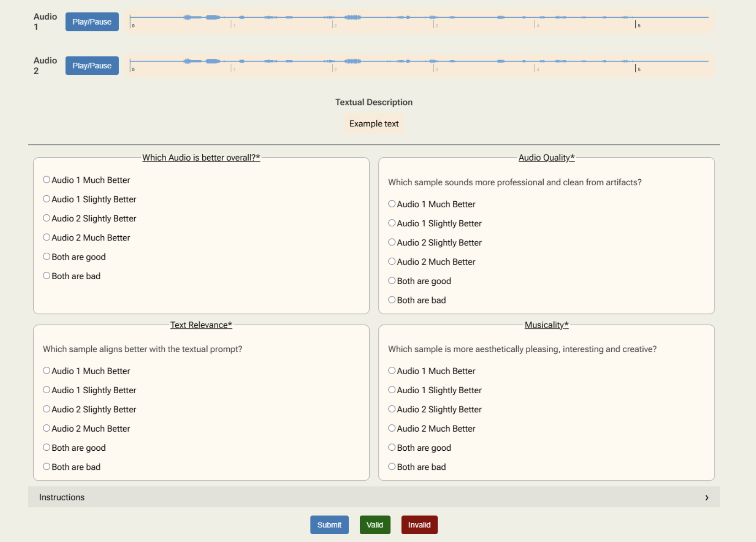Choose Both are bad for overall
Screen dimensions: 756x542
tap(47, 276)
